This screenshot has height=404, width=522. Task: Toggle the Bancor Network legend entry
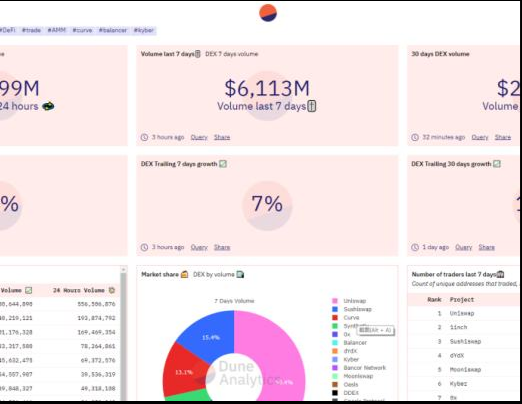click(359, 368)
